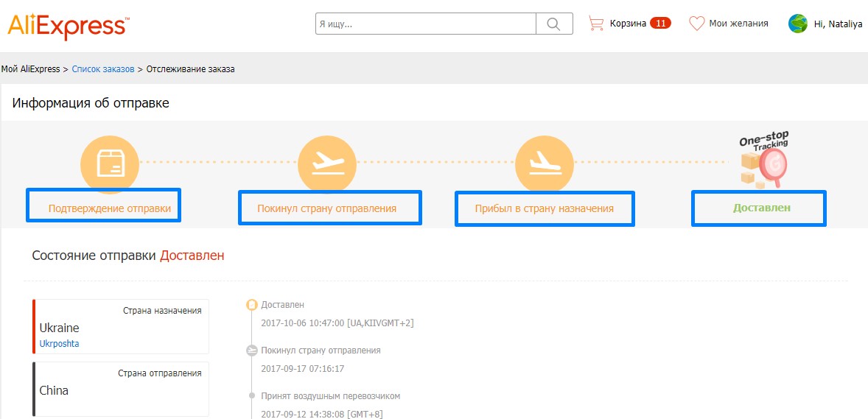
Task: Open Список заказов breadcrumb link
Action: click(103, 69)
